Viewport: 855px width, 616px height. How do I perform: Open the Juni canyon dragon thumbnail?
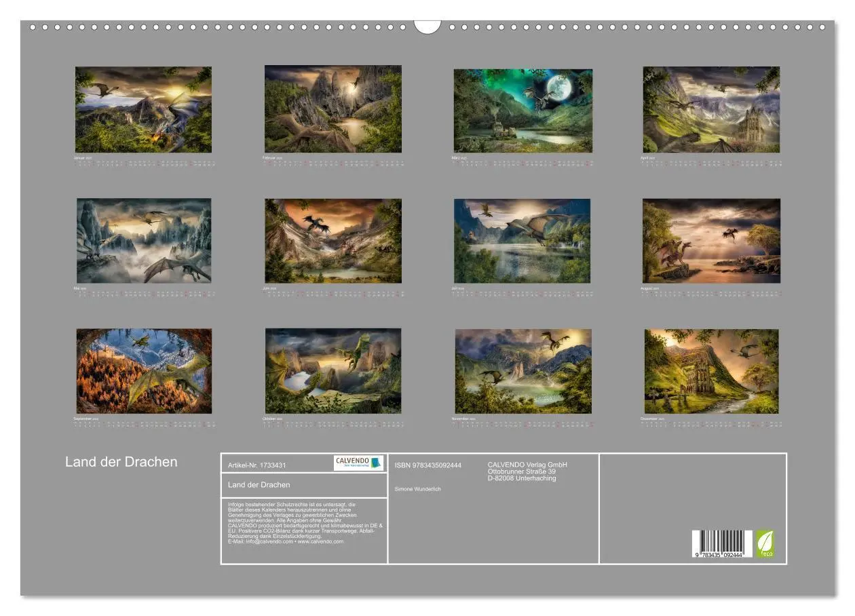[x=333, y=241]
